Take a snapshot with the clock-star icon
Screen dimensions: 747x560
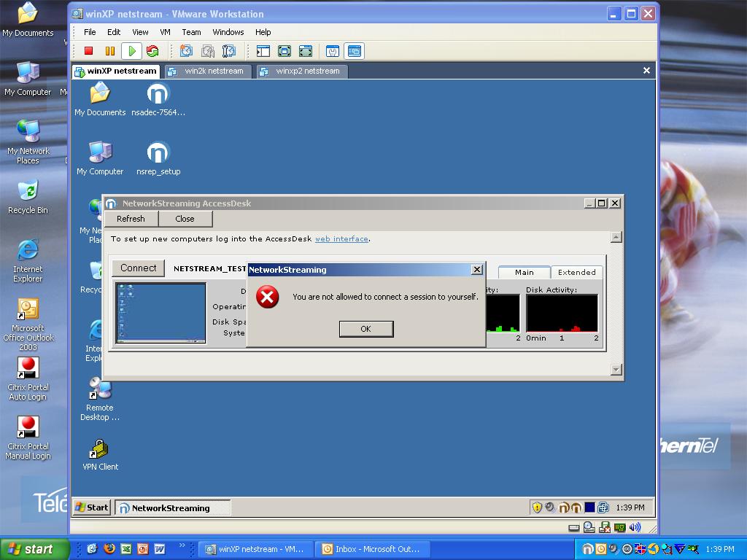click(186, 51)
